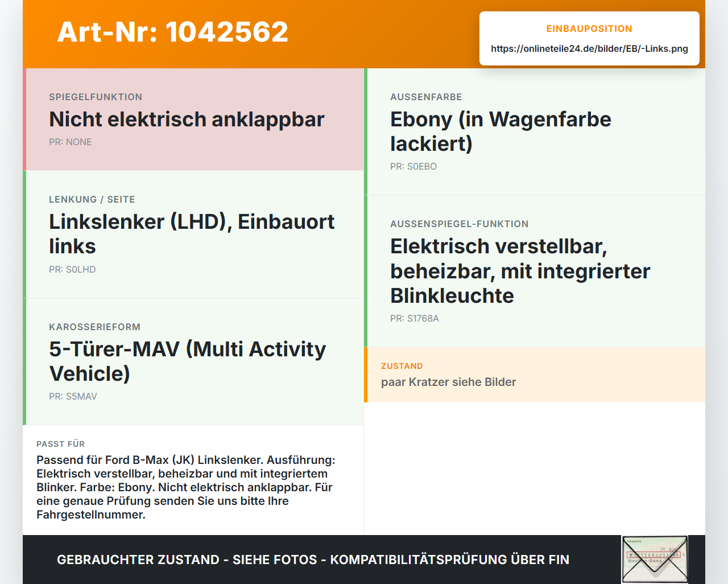Click PR: S1768A code text
The image size is (728, 584).
[x=415, y=318]
